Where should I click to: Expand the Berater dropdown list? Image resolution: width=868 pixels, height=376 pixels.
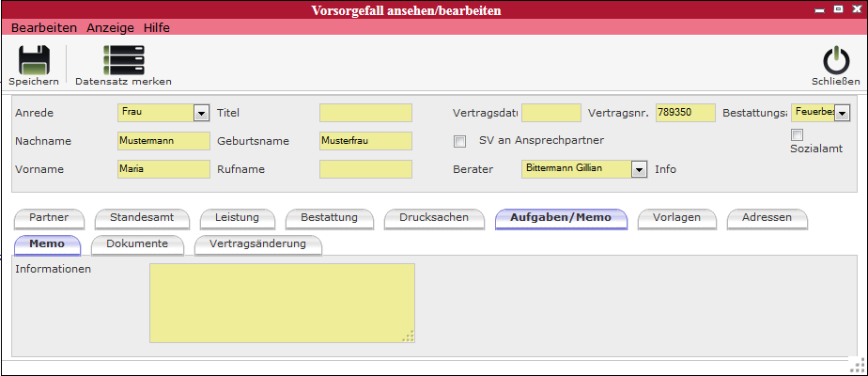639,170
